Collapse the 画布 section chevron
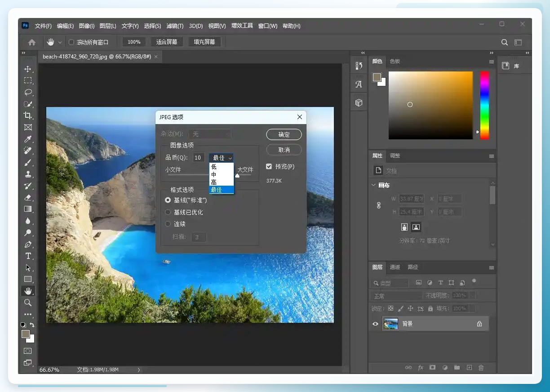This screenshot has height=392, width=550. [373, 185]
